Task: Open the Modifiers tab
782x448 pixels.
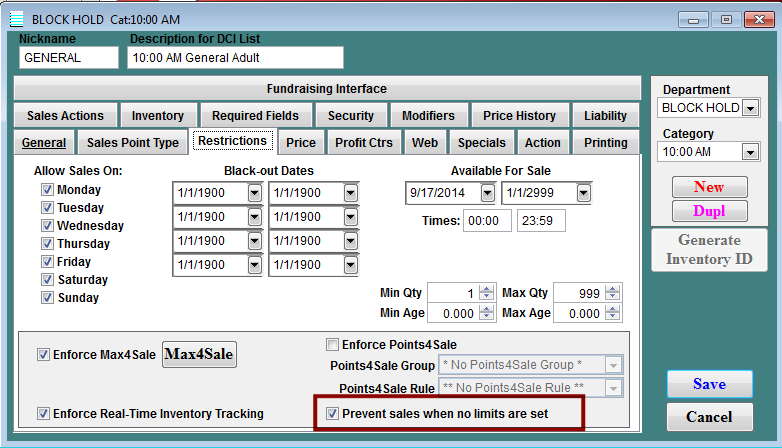Action: [x=428, y=116]
